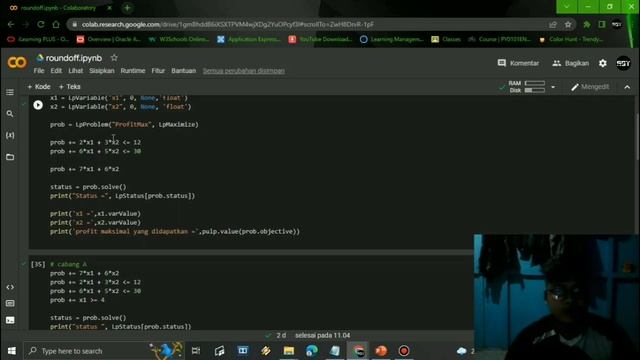Run the first code cell
The width and height of the screenshot is (640, 360).
[x=38, y=105]
